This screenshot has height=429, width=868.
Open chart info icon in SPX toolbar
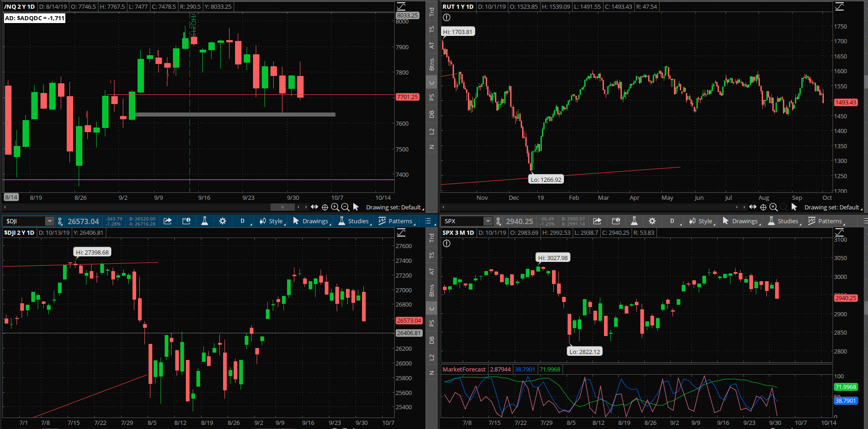tap(616, 221)
